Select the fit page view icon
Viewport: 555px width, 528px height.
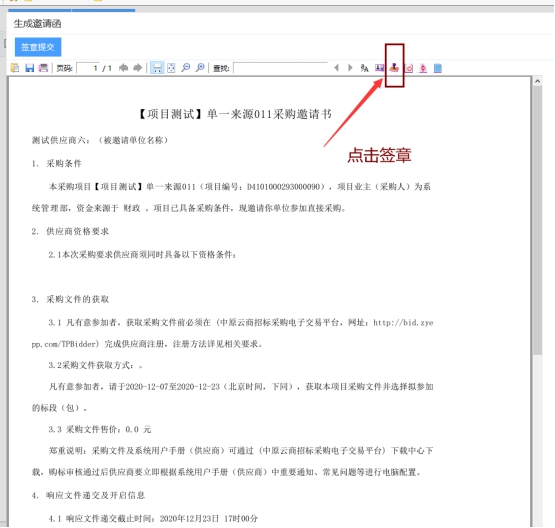tap(171, 68)
